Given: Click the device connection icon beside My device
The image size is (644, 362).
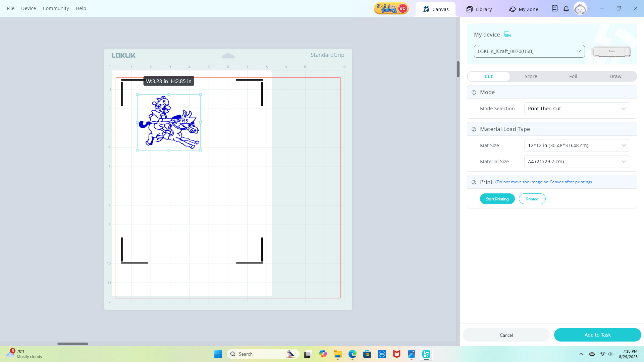Looking at the screenshot, I should (507, 35).
